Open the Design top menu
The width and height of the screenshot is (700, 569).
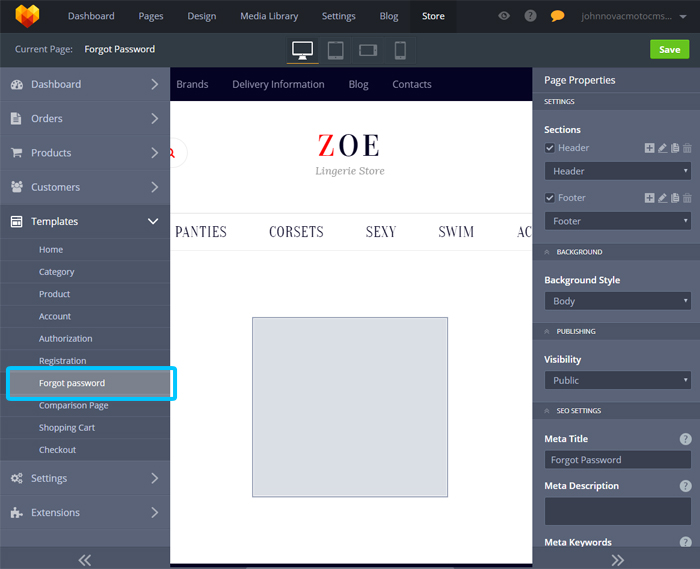tap(202, 16)
